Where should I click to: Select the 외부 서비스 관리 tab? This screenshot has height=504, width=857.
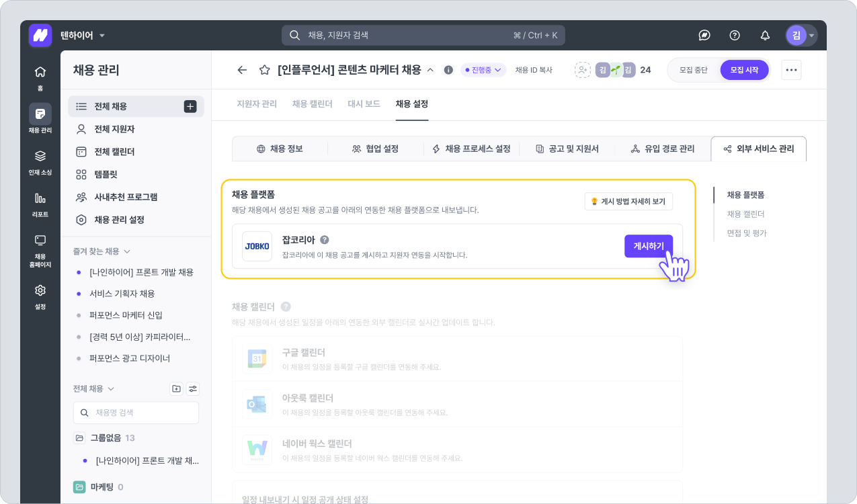tap(758, 149)
